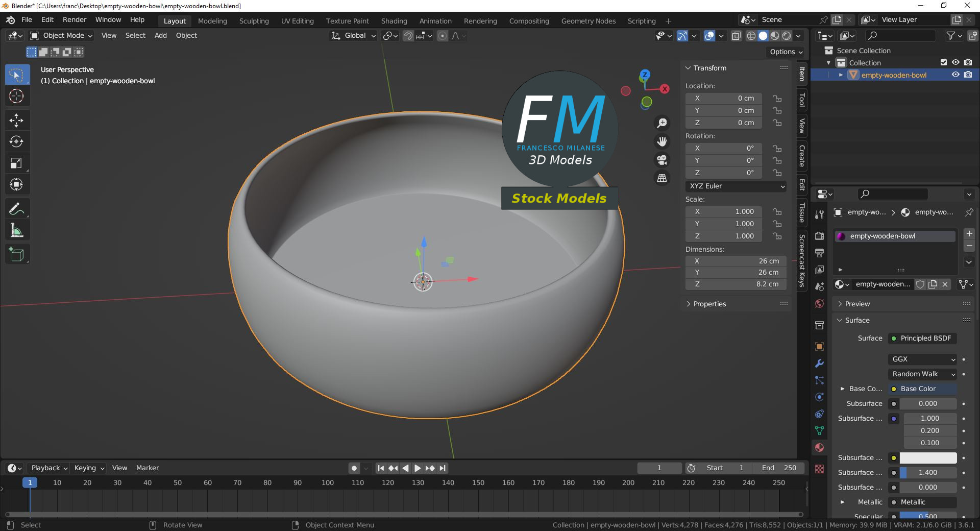980x531 pixels.
Task: Click the Options button in viewport header
Action: (786, 52)
